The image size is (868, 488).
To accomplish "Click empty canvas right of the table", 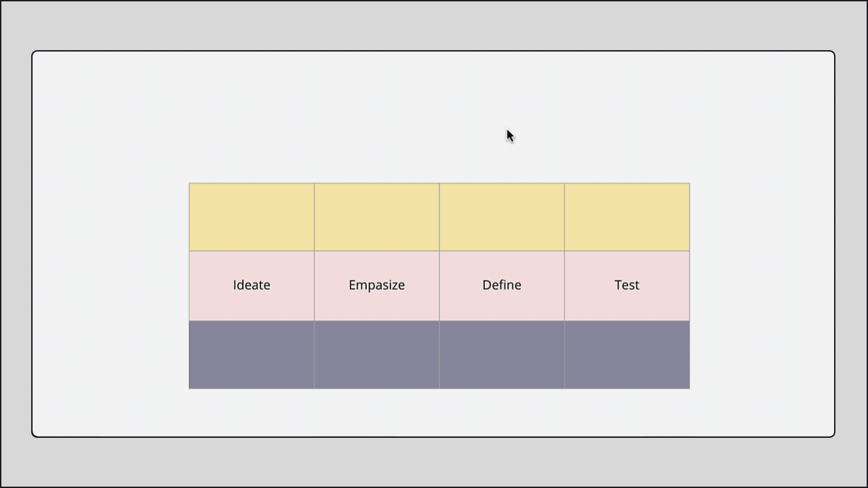I will point(759,285).
